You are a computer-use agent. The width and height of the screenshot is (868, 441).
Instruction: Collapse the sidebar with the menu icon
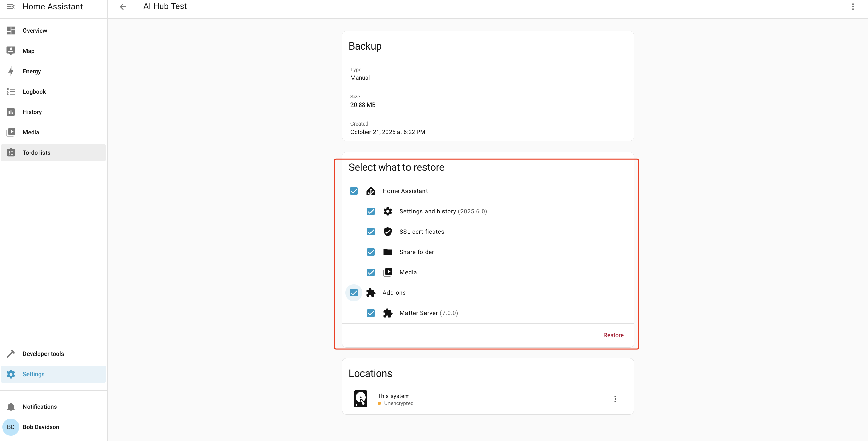(11, 7)
